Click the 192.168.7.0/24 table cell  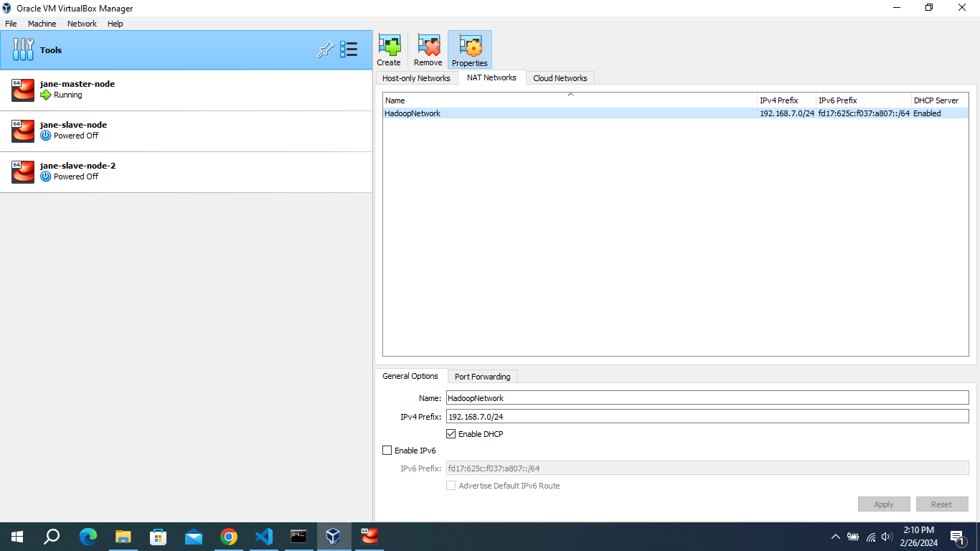point(787,113)
